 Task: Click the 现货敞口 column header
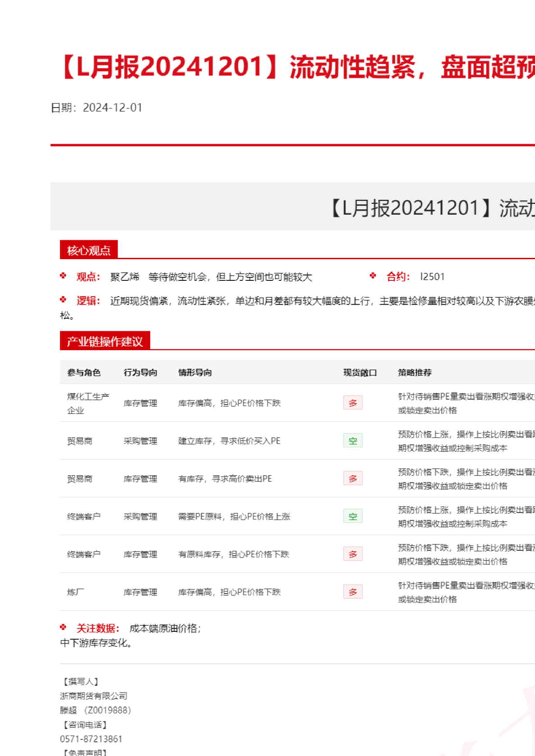(360, 373)
